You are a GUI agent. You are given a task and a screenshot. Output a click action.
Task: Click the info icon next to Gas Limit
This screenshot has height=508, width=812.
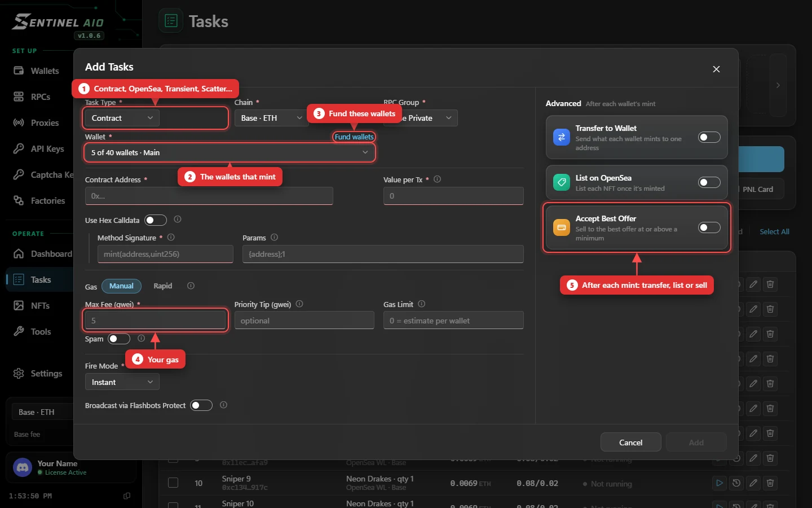coord(421,304)
